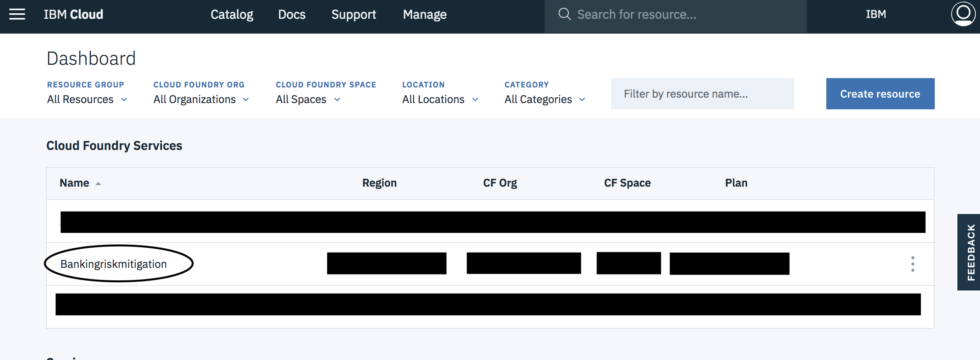Open the Manage menu item
This screenshot has height=360, width=980.
[424, 14]
